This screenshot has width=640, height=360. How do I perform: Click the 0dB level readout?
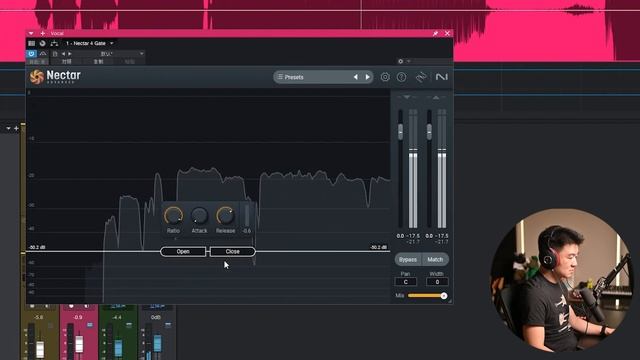(156, 317)
